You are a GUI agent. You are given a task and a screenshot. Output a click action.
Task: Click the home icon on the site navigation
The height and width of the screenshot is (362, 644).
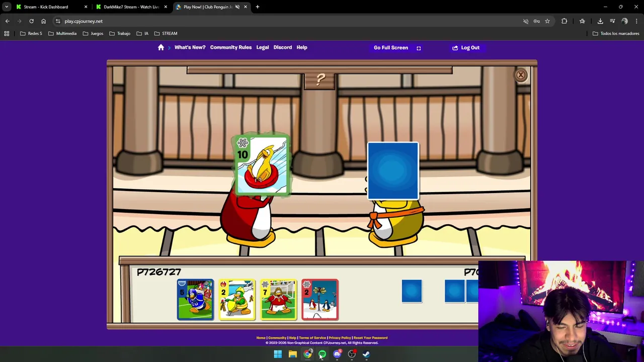point(161,47)
